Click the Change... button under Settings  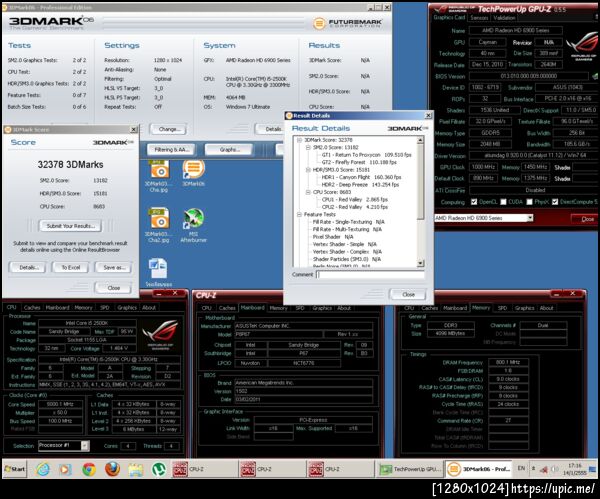[169, 129]
